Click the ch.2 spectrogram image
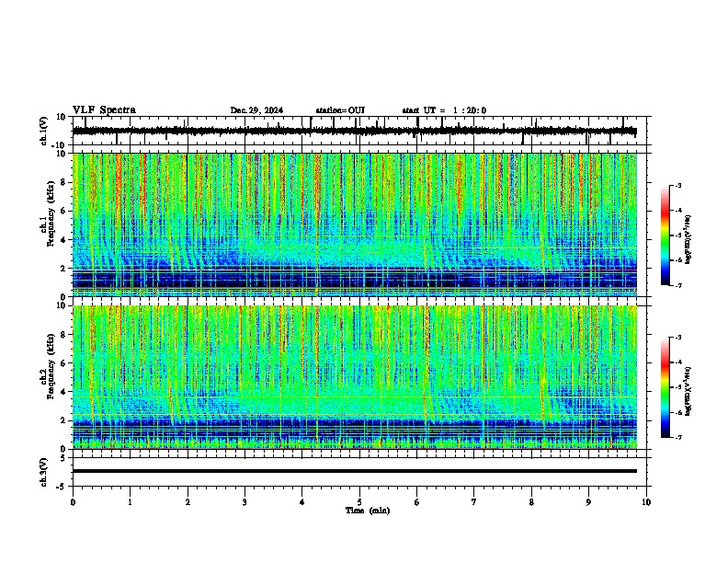 pyautogui.click(x=355, y=377)
